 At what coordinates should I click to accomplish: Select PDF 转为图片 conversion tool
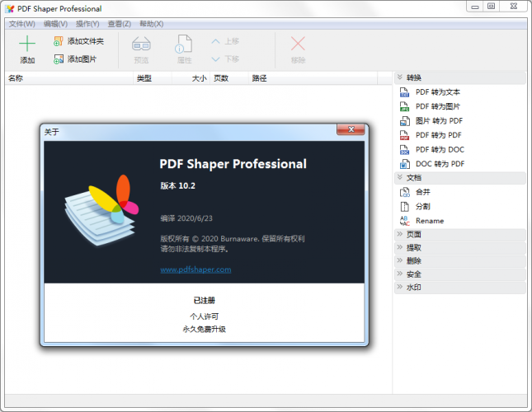pyautogui.click(x=438, y=107)
